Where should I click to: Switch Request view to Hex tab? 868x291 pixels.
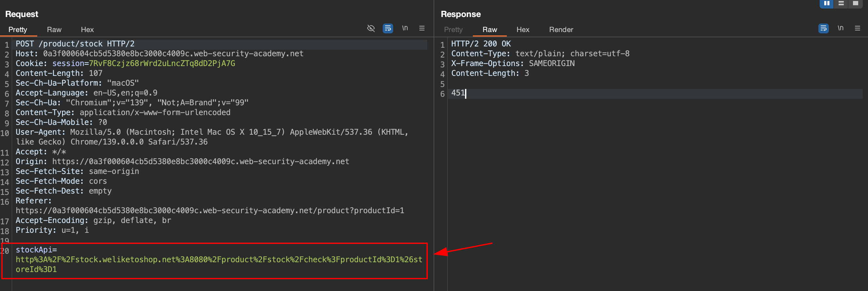click(x=87, y=30)
